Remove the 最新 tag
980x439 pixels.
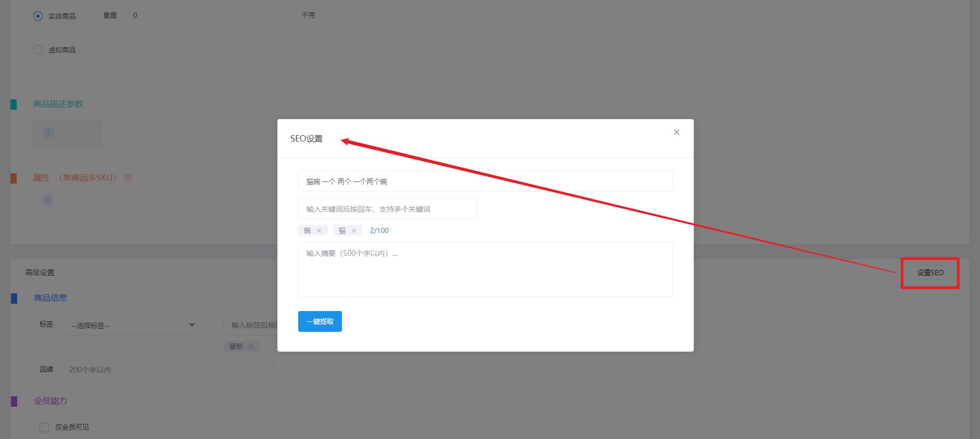click(x=251, y=346)
